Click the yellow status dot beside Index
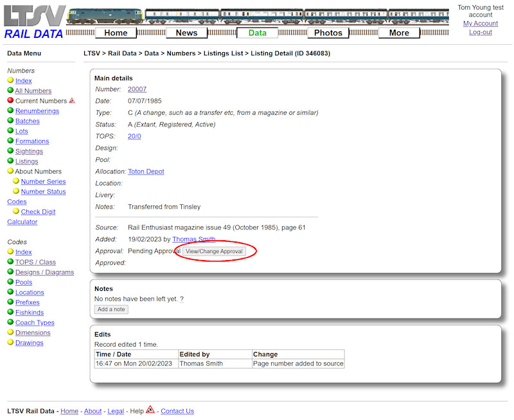Image resolution: width=514 pixels, height=420 pixels. click(x=9, y=81)
